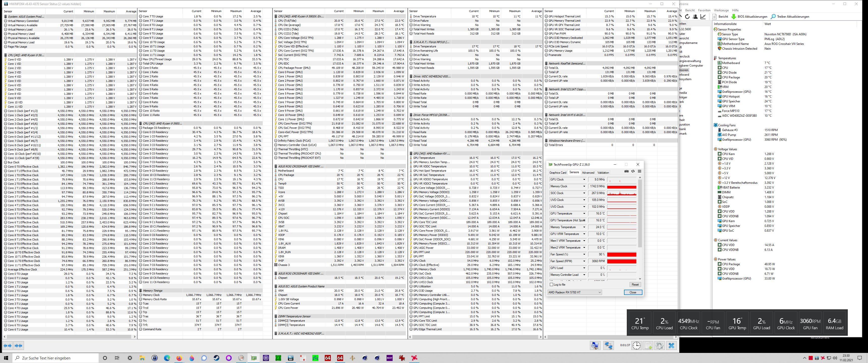Open CPU-Z purple chip taskbar icon

[x=266, y=358]
